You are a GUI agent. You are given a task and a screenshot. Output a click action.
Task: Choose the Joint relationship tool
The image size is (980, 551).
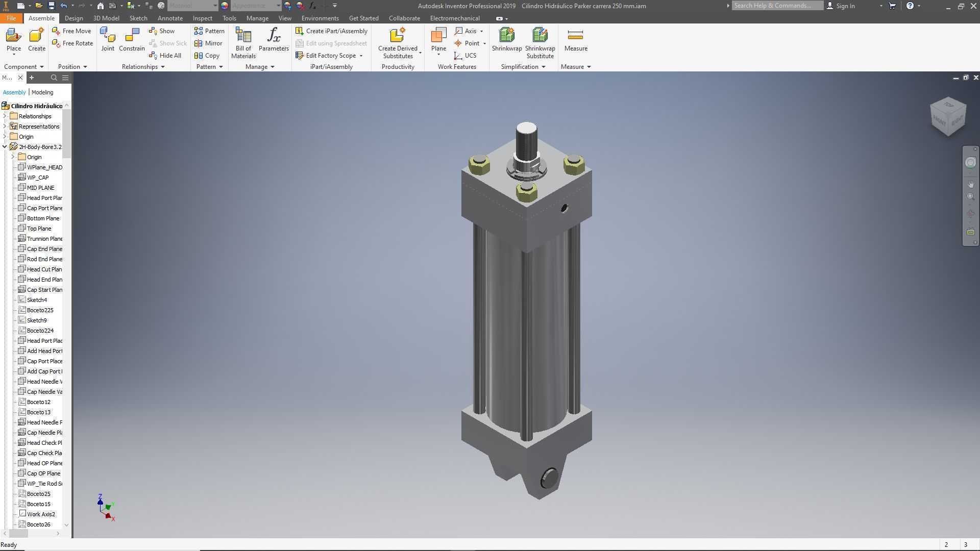click(108, 40)
